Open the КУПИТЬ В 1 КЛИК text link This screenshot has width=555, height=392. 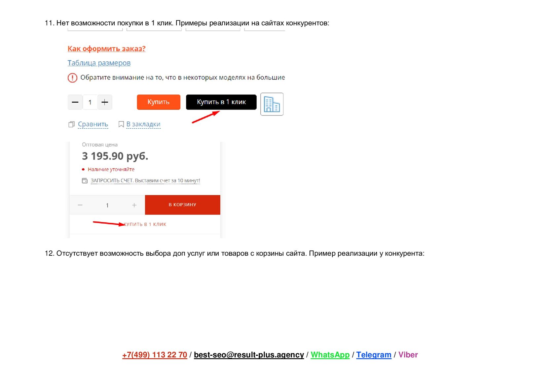click(145, 224)
